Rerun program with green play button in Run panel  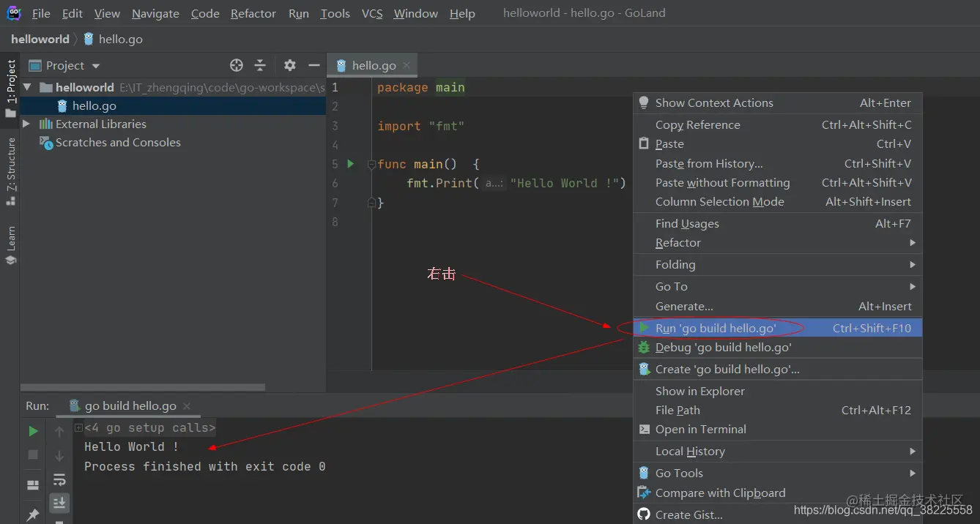[x=33, y=431]
